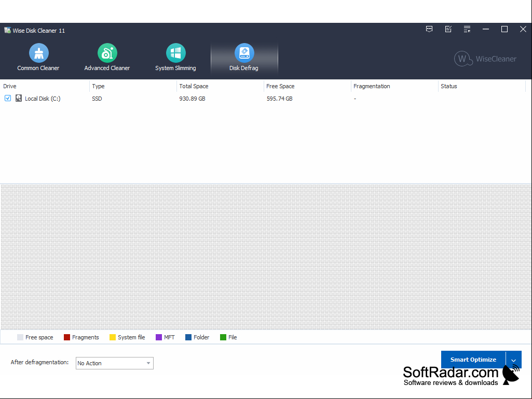
Task: Click the blue Folder legend swatch
Action: click(188, 337)
